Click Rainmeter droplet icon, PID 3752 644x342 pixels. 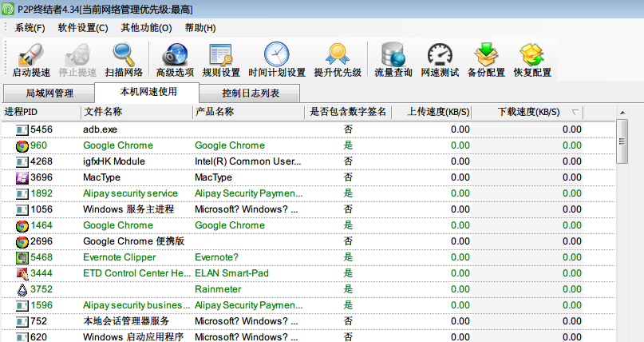click(x=22, y=290)
